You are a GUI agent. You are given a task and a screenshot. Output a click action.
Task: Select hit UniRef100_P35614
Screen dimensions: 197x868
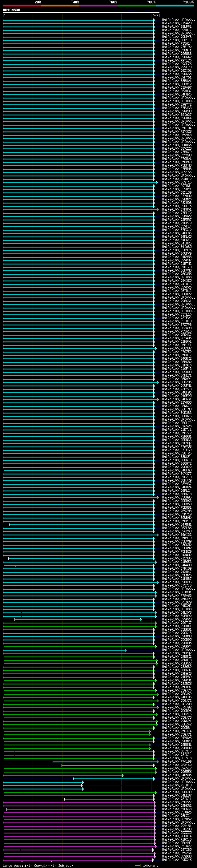[x=177, y=43]
